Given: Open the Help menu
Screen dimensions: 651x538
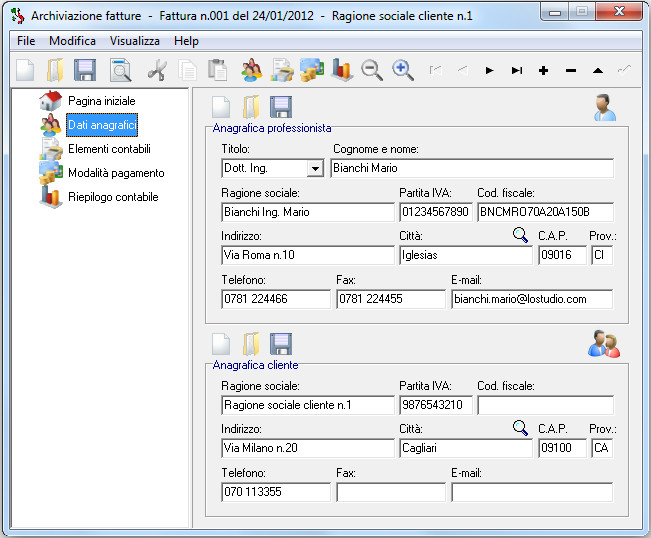Looking at the screenshot, I should tap(186, 41).
